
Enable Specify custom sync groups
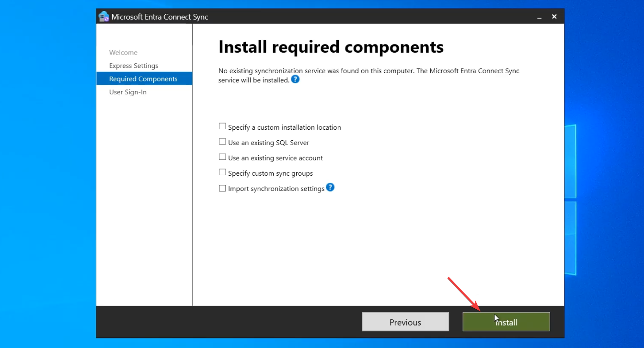coord(222,172)
